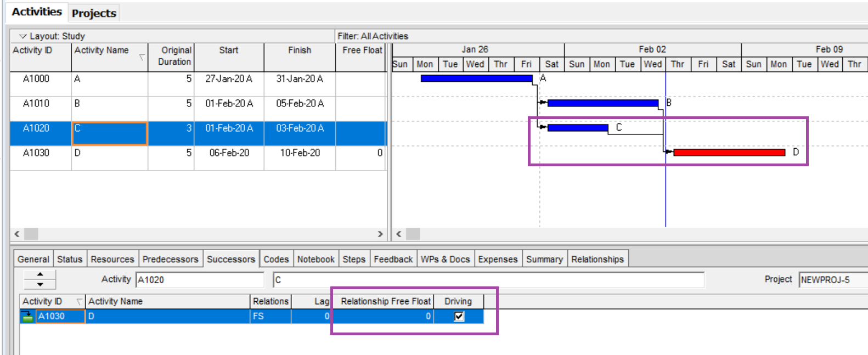868x355 pixels.
Task: Select the red critical bar for activity D
Action: pyautogui.click(x=729, y=153)
